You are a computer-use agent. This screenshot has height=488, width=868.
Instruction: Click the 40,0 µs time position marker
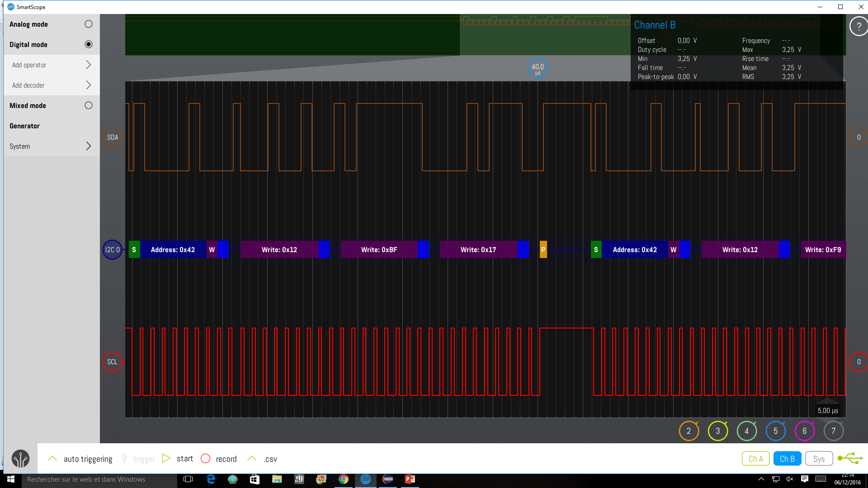[538, 68]
